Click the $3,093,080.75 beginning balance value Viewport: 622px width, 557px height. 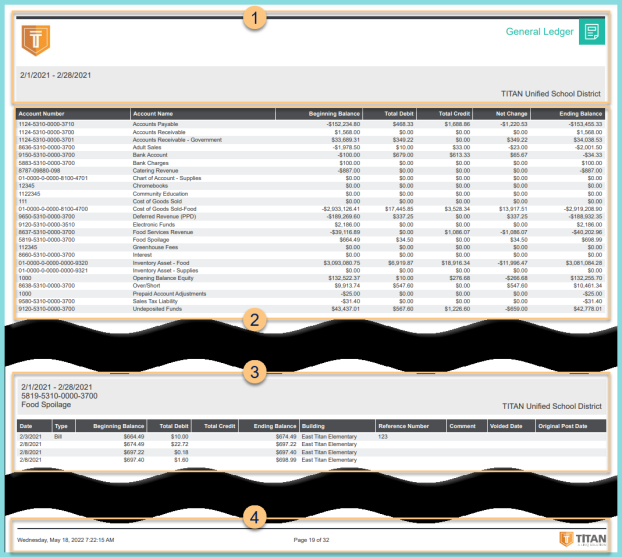pos(342,263)
